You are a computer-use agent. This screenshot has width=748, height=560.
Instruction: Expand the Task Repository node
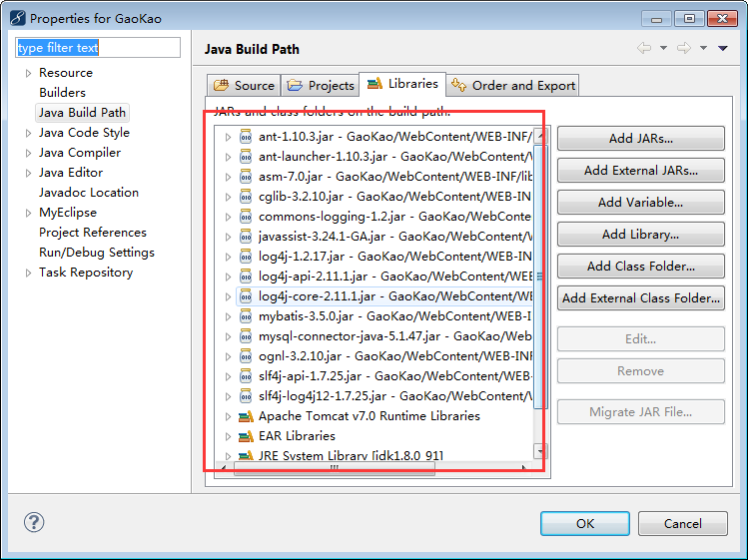tap(28, 273)
